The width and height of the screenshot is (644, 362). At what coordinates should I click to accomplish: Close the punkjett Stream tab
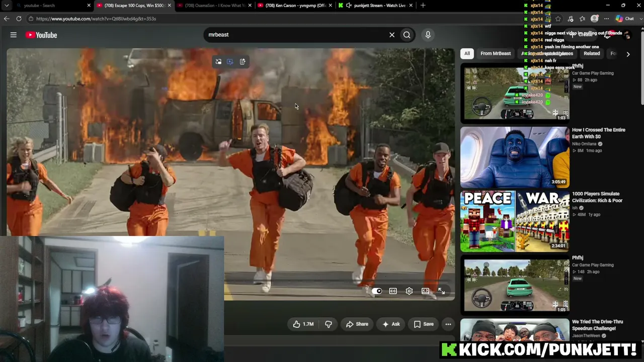[x=411, y=6]
